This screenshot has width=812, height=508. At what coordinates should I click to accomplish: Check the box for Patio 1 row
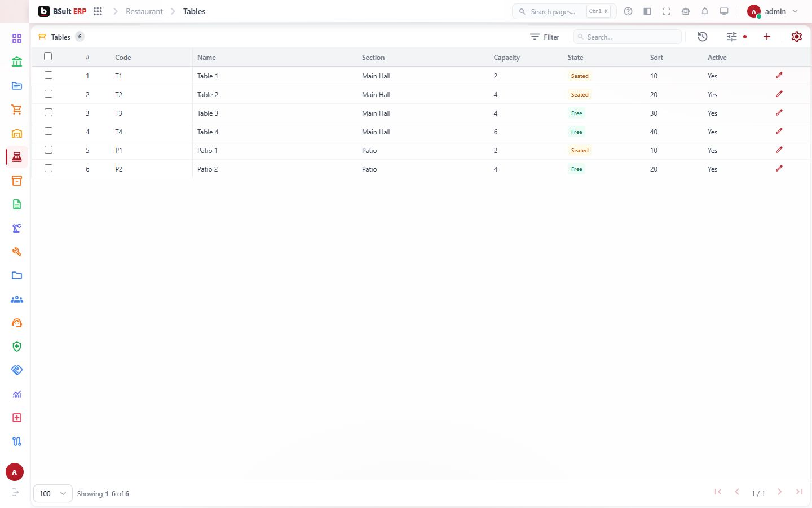point(48,150)
